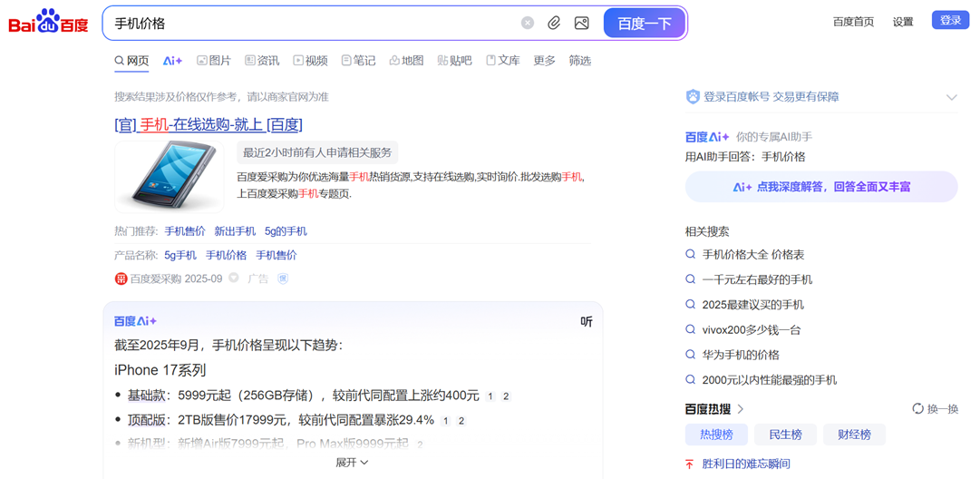Open citation 2 on 基础款 line
This screenshot has height=479, width=980.
coord(506,396)
